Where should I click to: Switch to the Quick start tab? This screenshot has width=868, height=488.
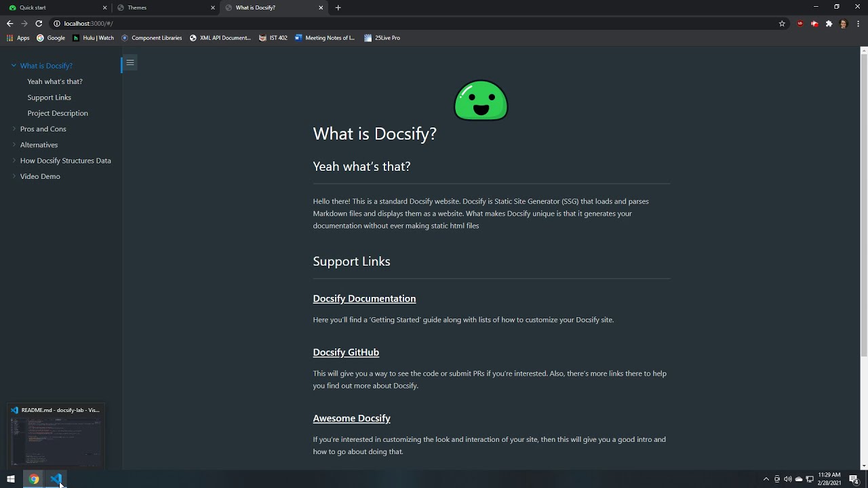click(x=57, y=7)
